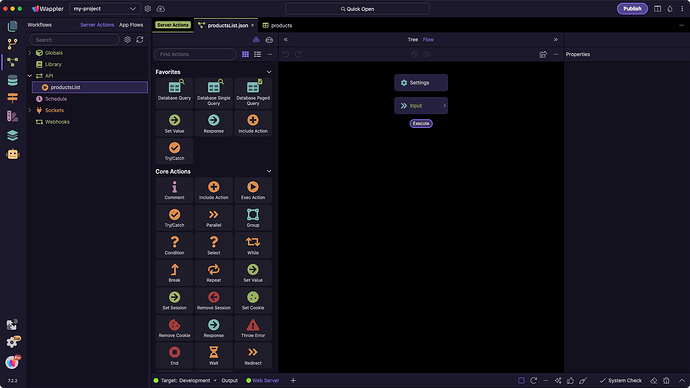Refresh the workflows list

coord(139,40)
